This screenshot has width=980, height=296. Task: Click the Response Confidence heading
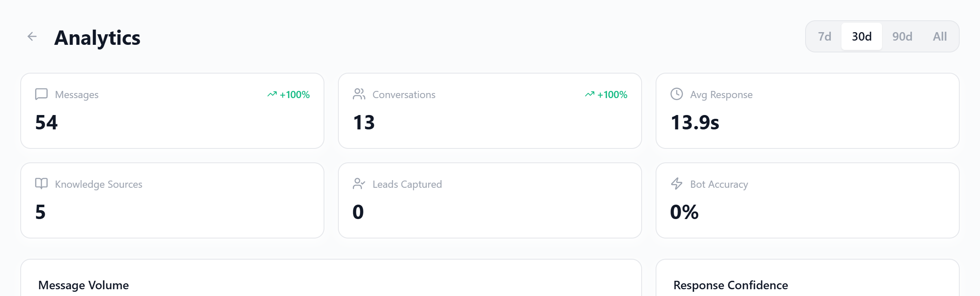731,285
